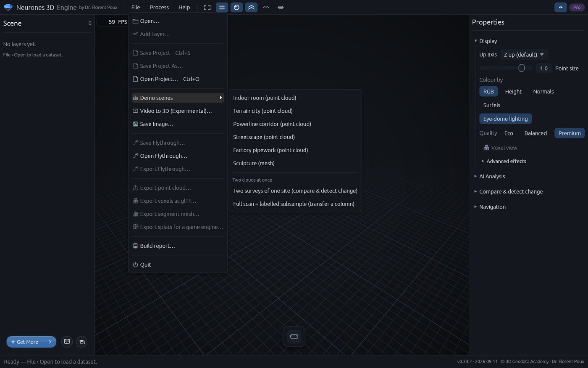
Task: Toggle the grid icon in the toolbar
Action: click(x=222, y=7)
